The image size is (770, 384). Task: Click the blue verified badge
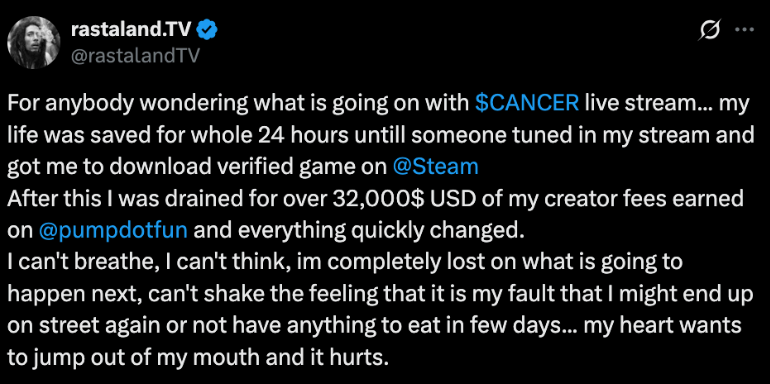click(208, 31)
